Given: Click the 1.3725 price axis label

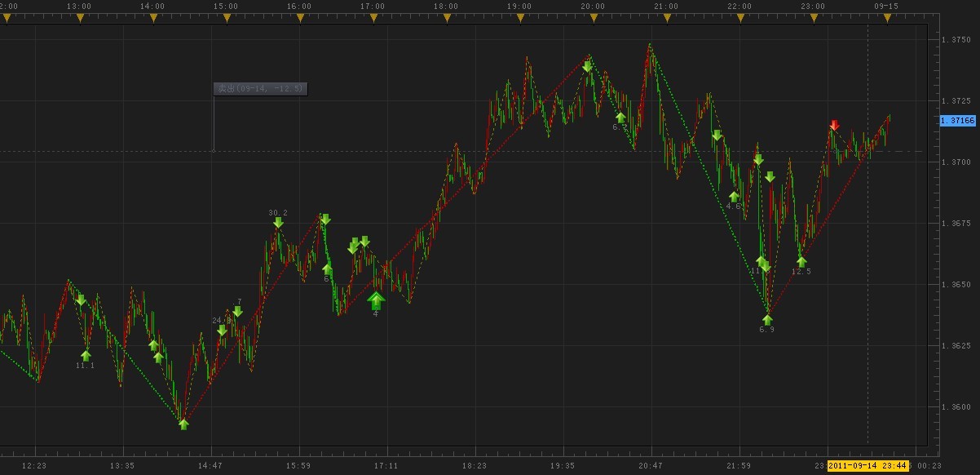Looking at the screenshot, I should (955, 101).
